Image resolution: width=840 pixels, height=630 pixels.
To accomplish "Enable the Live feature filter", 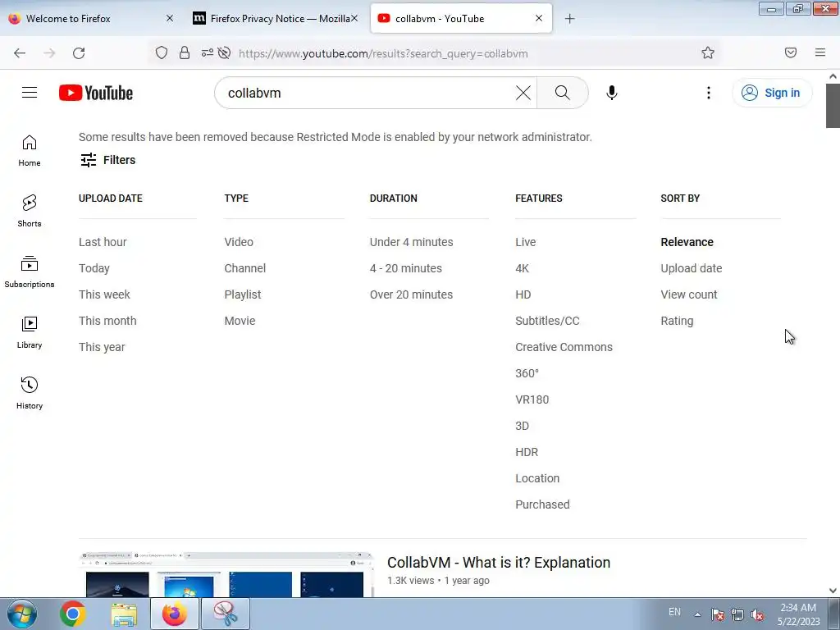I will [x=526, y=242].
